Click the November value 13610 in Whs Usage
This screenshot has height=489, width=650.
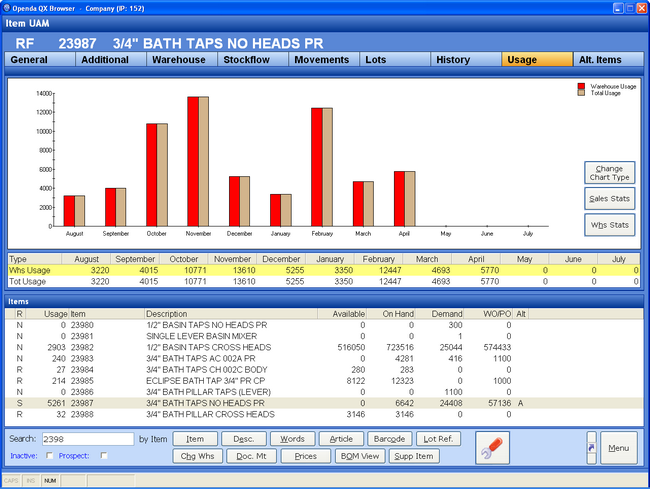coord(244,270)
